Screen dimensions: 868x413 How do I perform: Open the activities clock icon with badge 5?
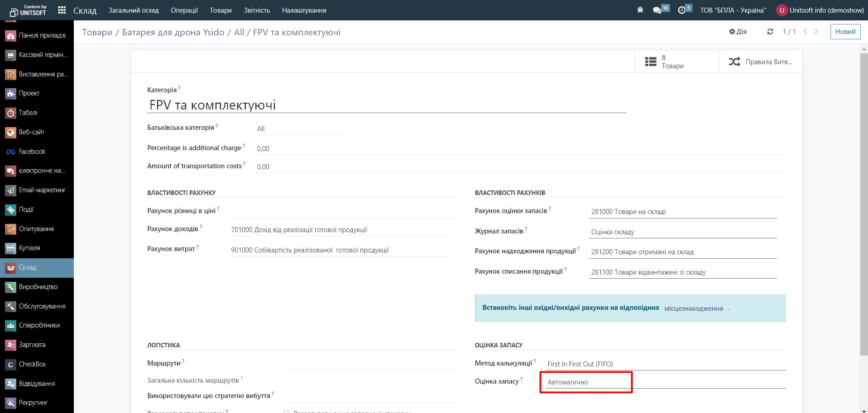click(x=681, y=10)
